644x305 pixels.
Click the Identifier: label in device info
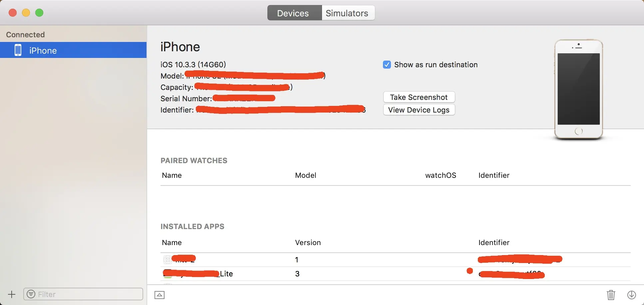(x=177, y=110)
